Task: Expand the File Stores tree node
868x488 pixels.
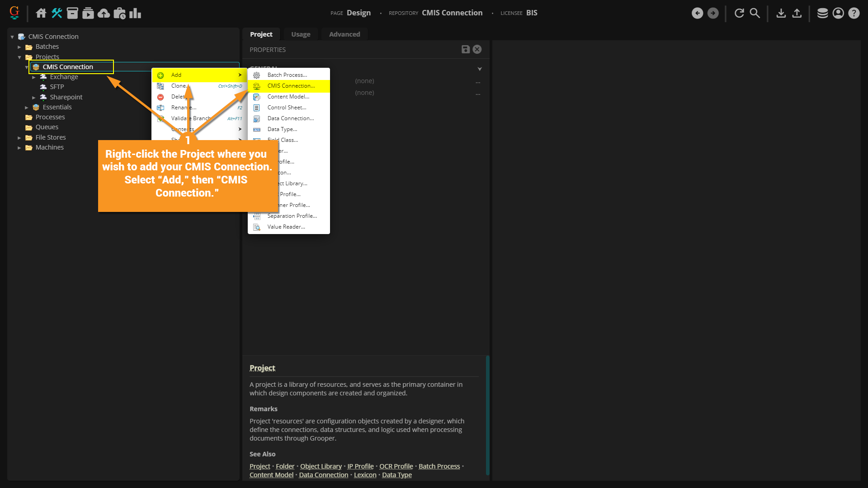Action: 19,138
